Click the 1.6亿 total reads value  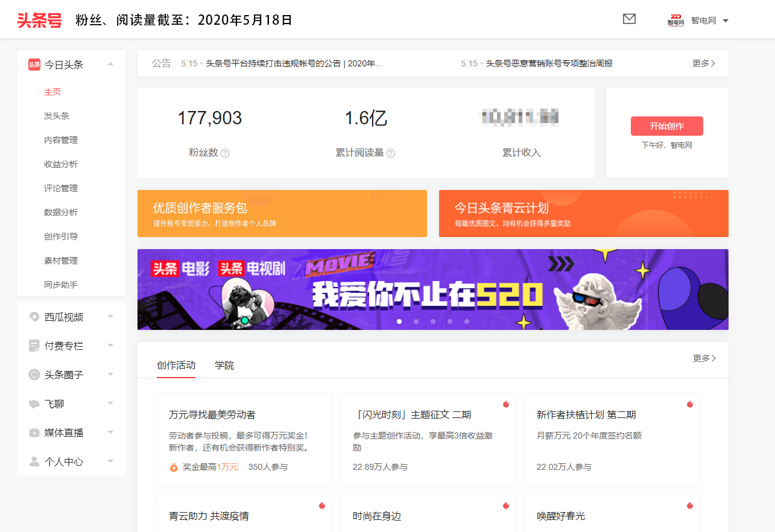pyautogui.click(x=365, y=118)
